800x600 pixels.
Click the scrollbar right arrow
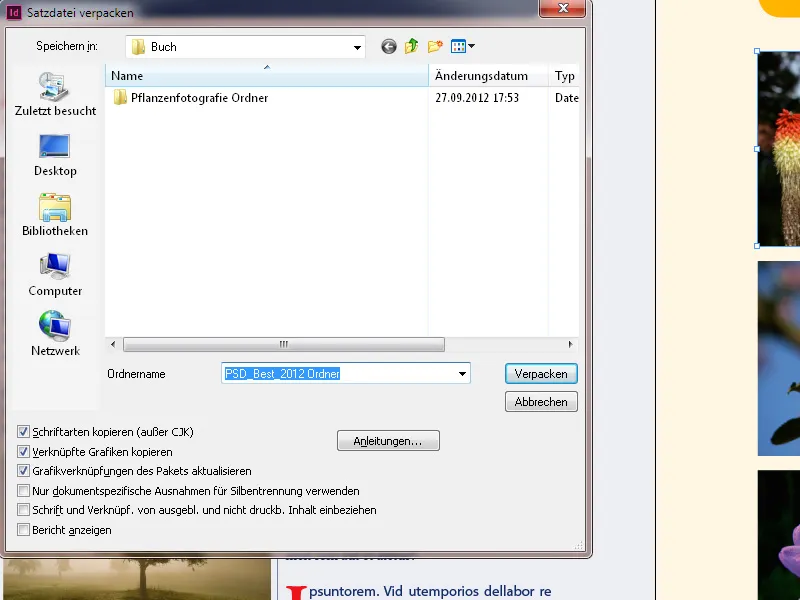click(x=570, y=344)
